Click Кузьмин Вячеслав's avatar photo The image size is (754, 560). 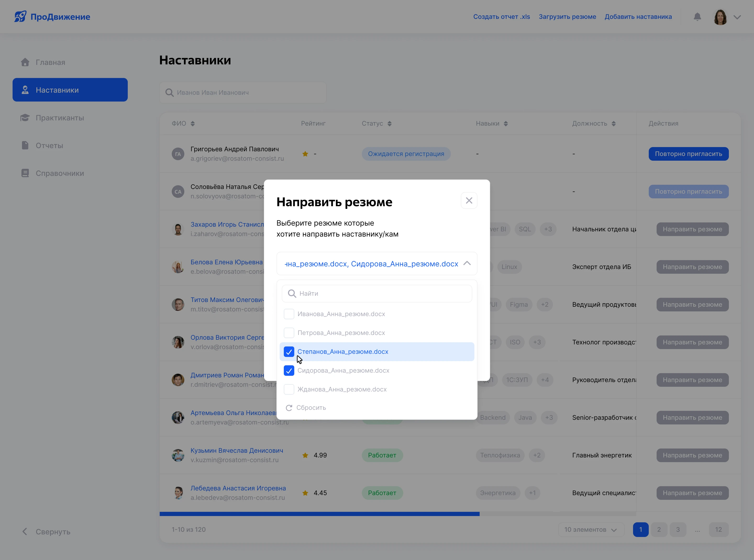[x=178, y=455]
